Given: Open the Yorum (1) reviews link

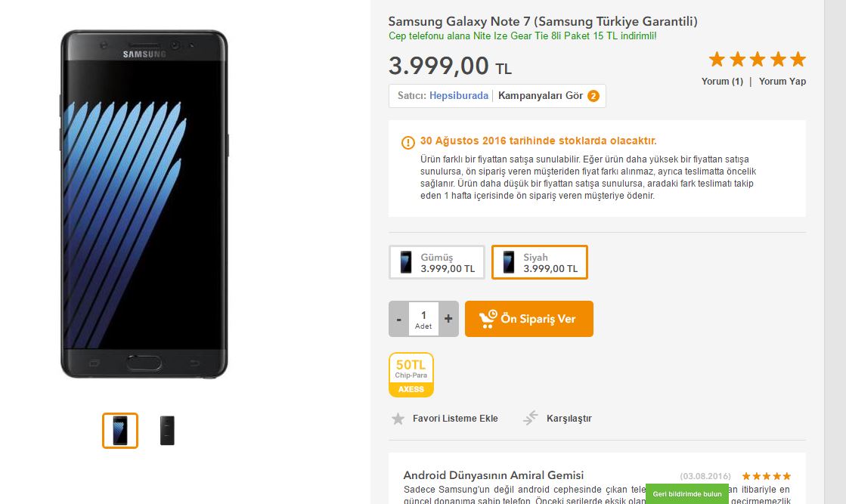Looking at the screenshot, I should tap(722, 82).
